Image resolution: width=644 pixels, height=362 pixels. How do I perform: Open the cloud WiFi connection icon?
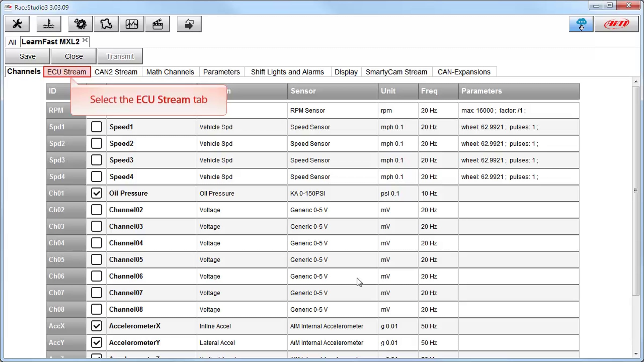coord(581,24)
